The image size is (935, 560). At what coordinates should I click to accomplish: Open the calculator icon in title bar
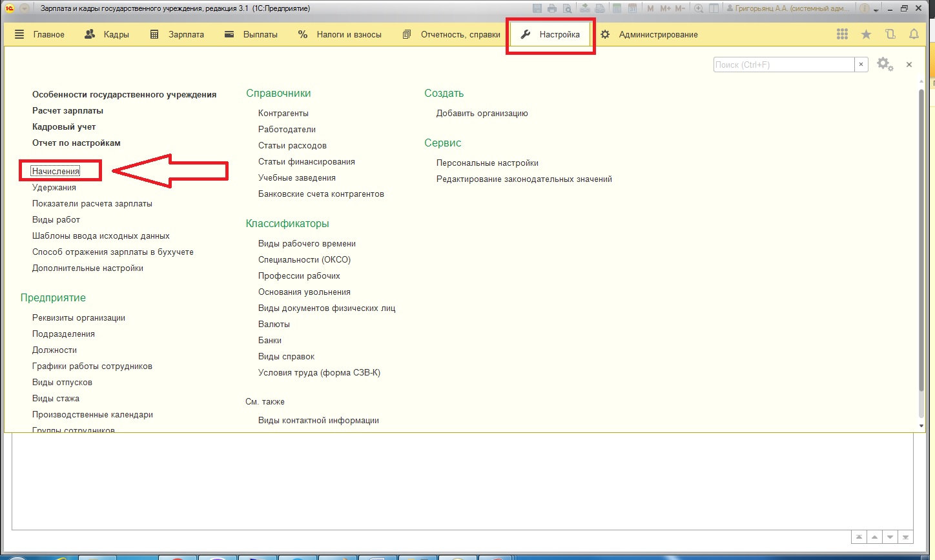[x=617, y=8]
